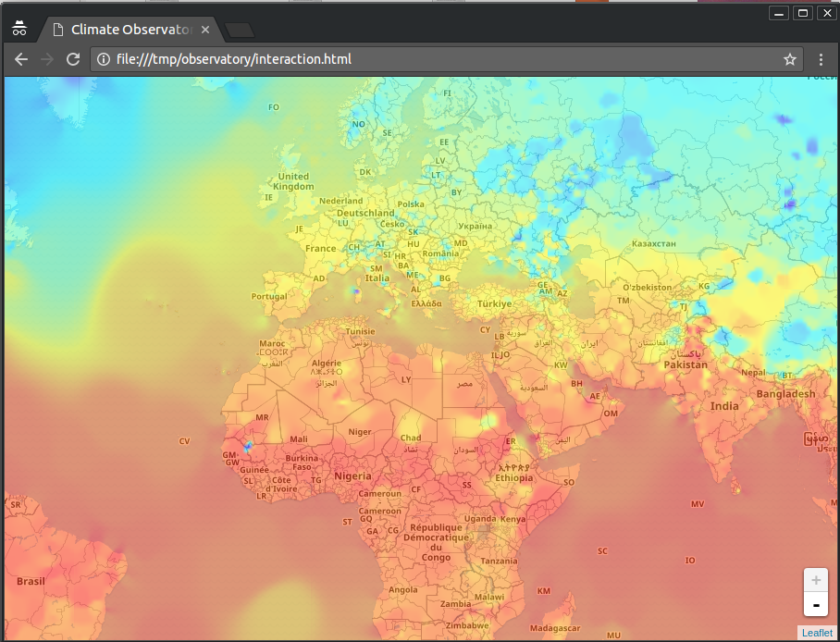
Task: Close the Climate Observatory tab
Action: tap(205, 30)
